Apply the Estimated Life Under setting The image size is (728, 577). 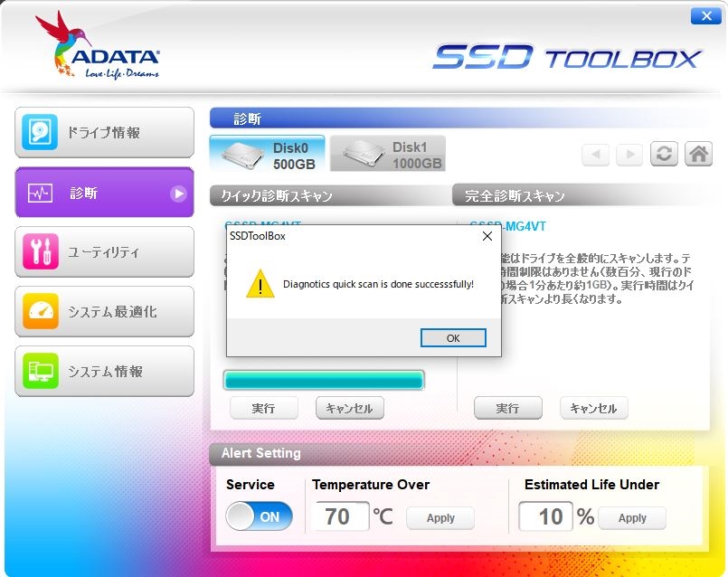[x=632, y=518]
